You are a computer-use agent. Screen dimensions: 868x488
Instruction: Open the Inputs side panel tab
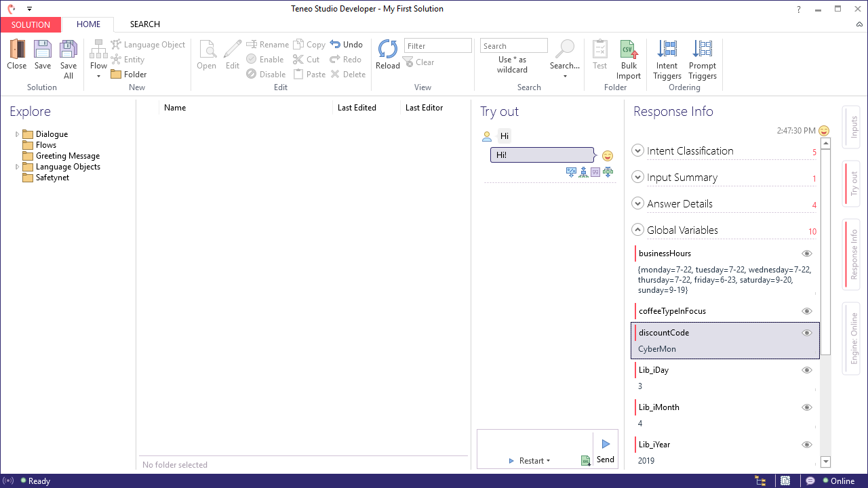pyautogui.click(x=851, y=127)
